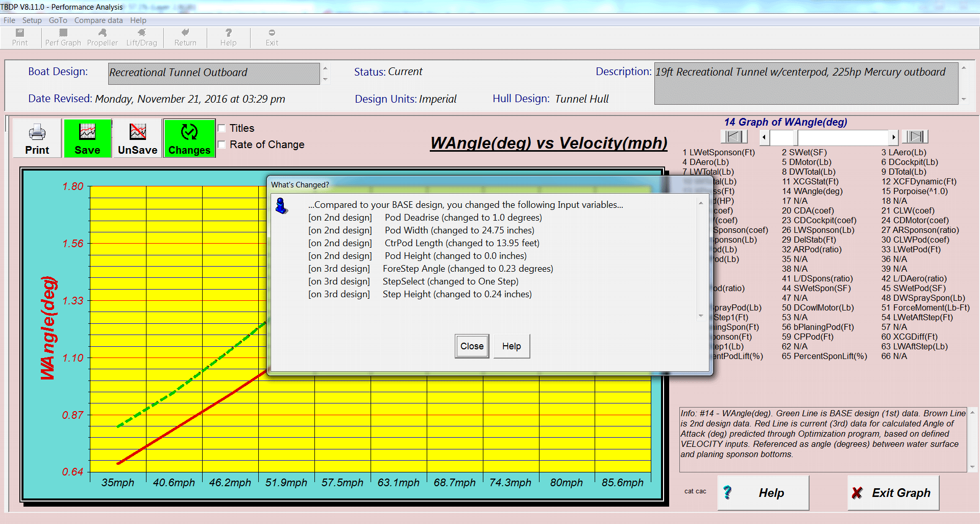Click the WAngle(deg) vs Velocity(mph) title
Viewport: 980px width, 524px height.
(549, 143)
